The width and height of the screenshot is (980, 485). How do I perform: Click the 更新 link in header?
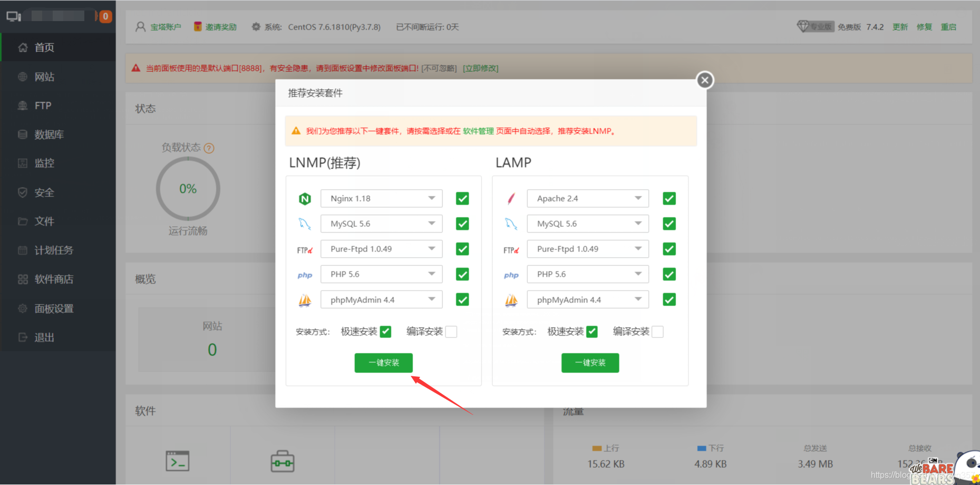coord(900,27)
